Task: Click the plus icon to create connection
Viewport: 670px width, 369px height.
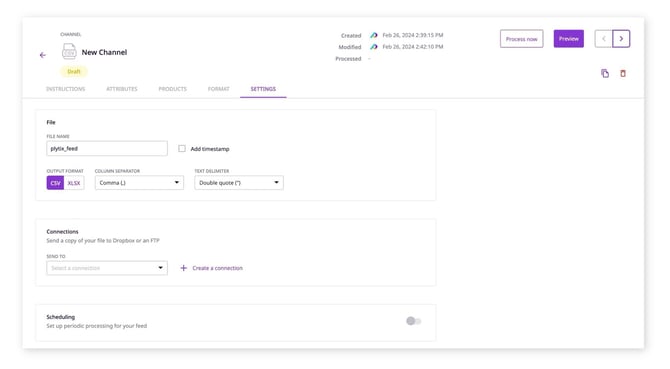Action: pyautogui.click(x=183, y=268)
